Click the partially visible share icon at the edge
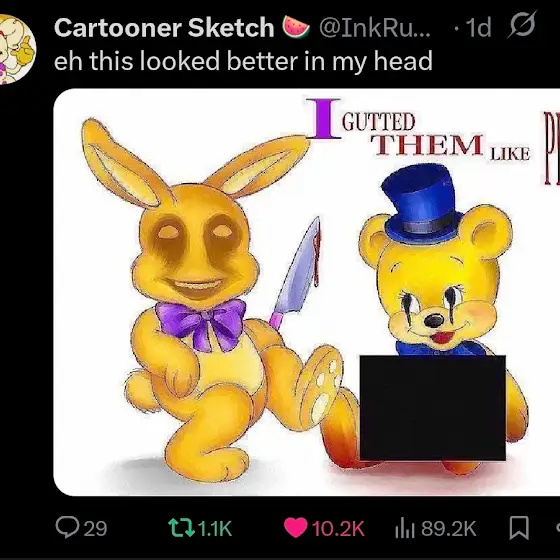 [558, 529]
